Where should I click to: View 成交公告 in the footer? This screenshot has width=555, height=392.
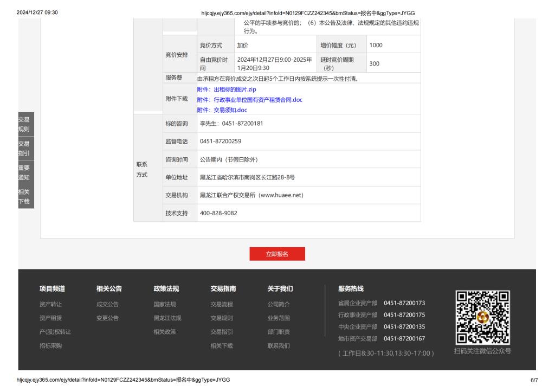coord(107,304)
